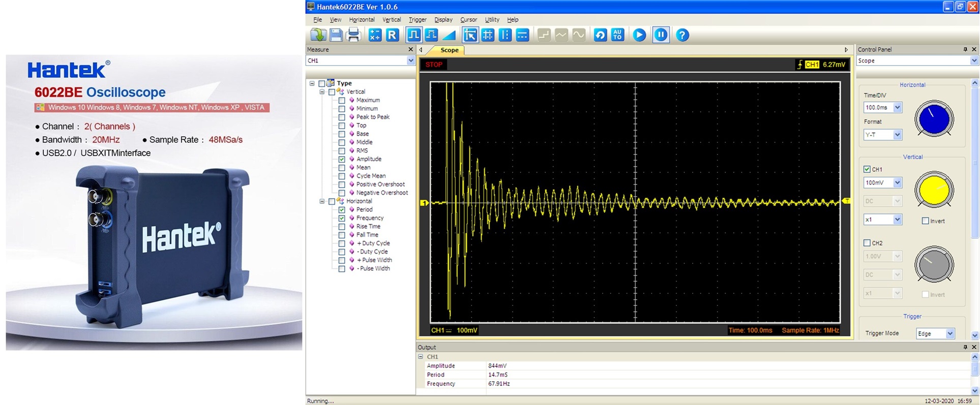980x405 pixels.
Task: Uncheck the Amplitude measurement checkbox
Action: pyautogui.click(x=342, y=159)
